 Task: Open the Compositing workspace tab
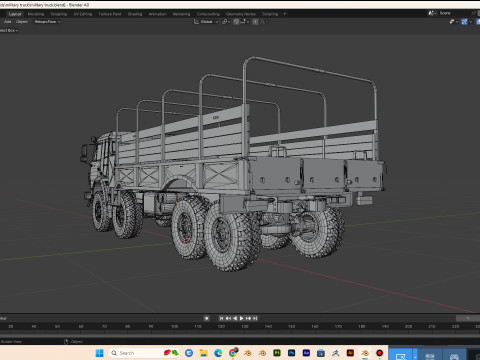click(208, 14)
